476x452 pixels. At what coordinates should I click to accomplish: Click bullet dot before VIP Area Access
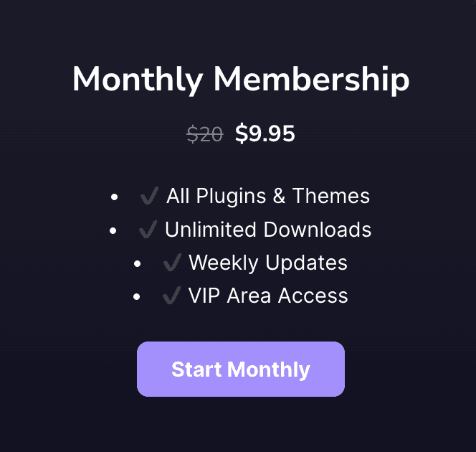coord(137,297)
